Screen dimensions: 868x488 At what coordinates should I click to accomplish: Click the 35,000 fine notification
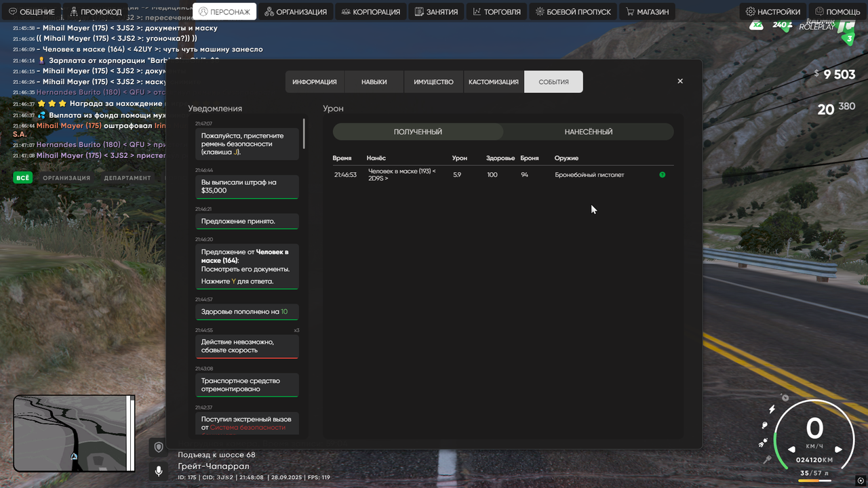coord(247,186)
